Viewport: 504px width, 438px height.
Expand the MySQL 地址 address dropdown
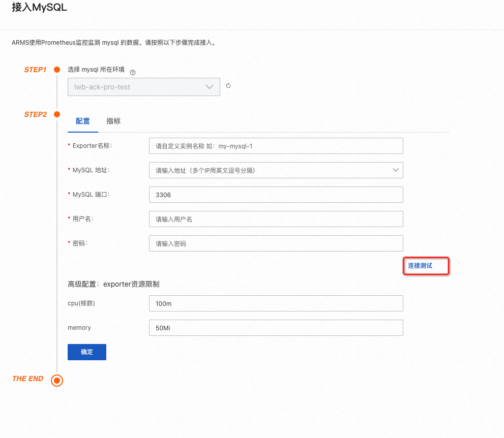pos(276,170)
